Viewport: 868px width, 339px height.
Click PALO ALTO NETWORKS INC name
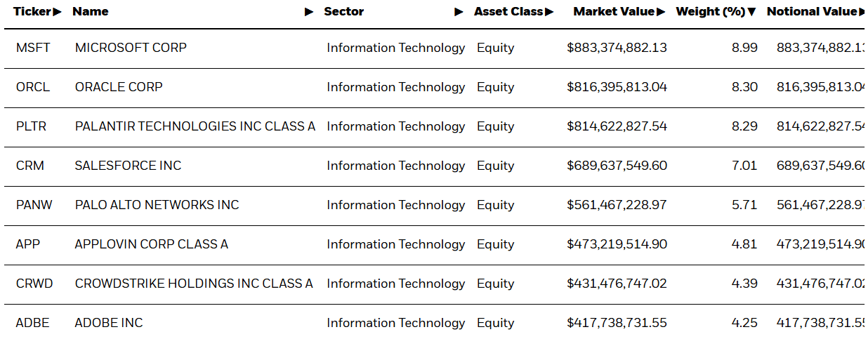pos(157,205)
